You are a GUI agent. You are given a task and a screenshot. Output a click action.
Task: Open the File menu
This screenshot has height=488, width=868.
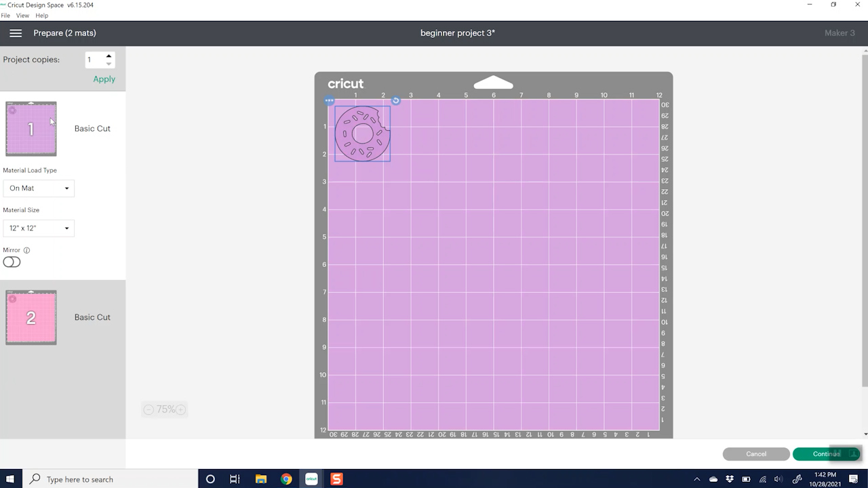point(5,16)
